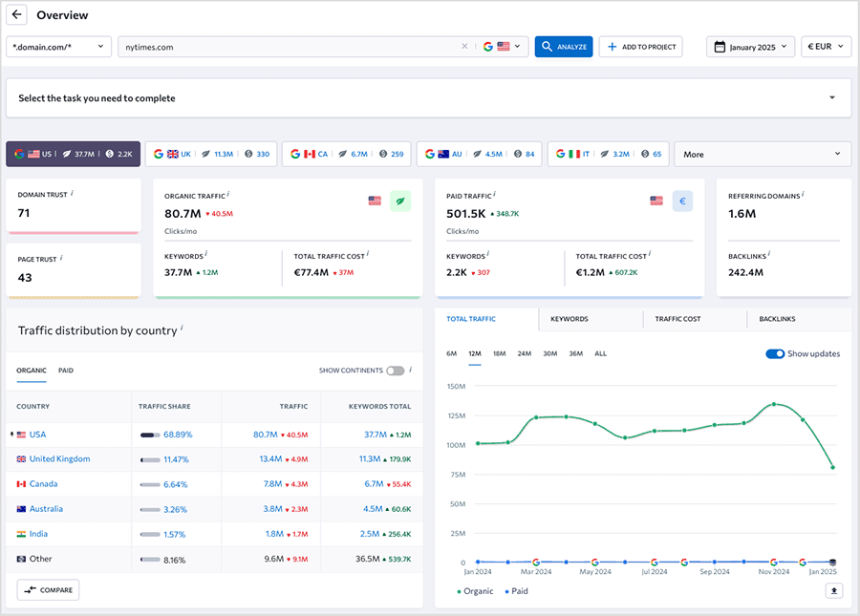
Task: Click the Google update marker at May 2024
Action: pyautogui.click(x=595, y=563)
